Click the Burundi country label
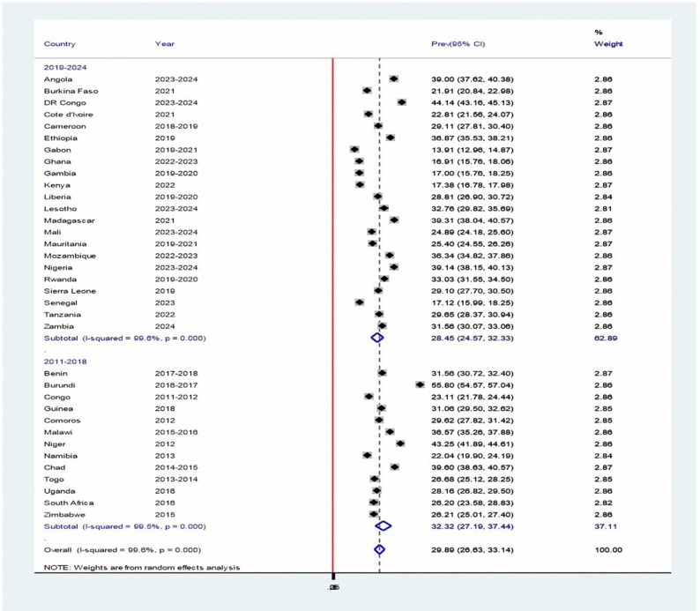Viewport: 700px width, 611px height. tap(59, 385)
